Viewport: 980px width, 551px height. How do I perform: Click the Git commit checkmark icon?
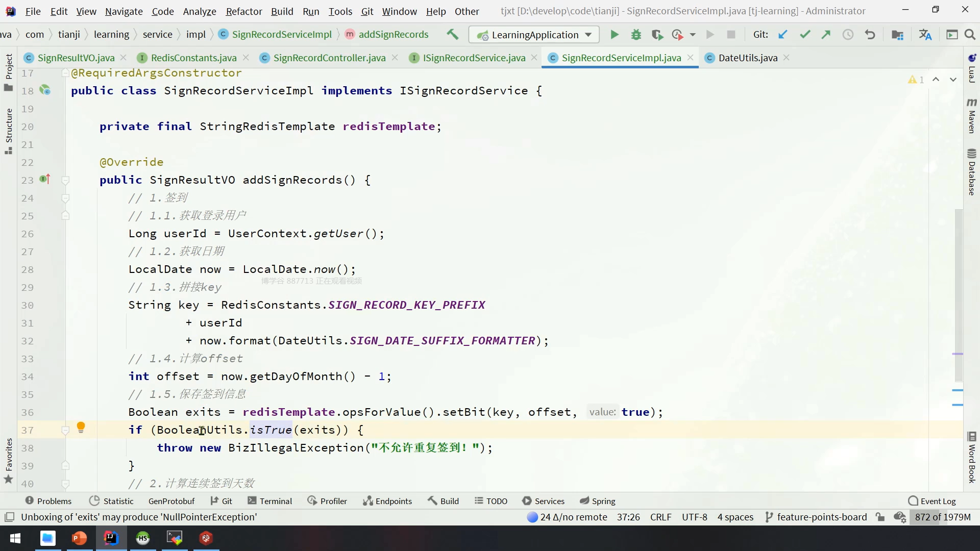[805, 35]
